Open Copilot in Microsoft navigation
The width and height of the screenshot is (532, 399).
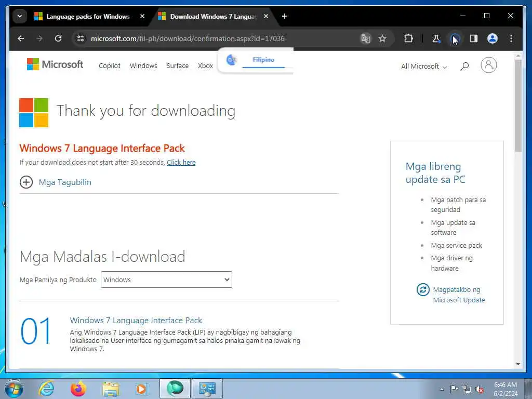(109, 66)
